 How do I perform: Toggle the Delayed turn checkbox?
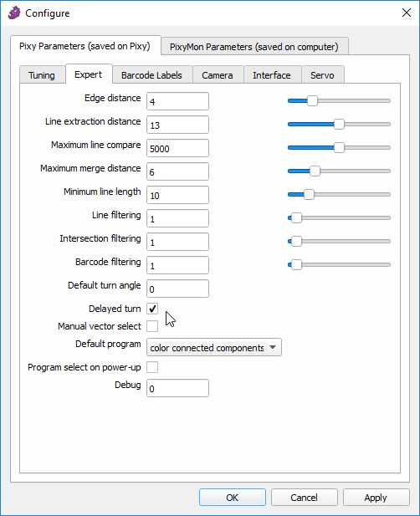click(x=152, y=309)
